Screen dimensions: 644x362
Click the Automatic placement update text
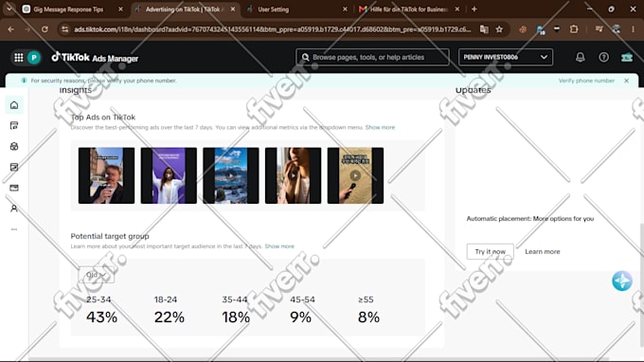pyautogui.click(x=529, y=219)
